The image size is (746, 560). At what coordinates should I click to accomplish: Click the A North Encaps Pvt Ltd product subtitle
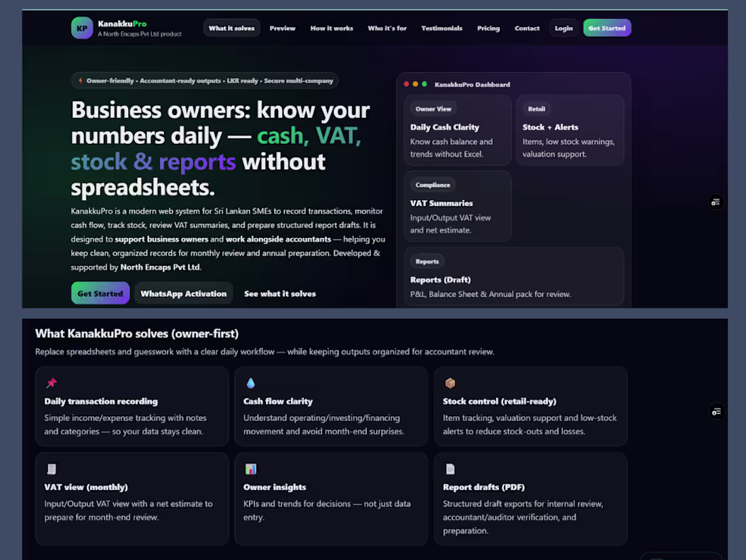pyautogui.click(x=140, y=35)
